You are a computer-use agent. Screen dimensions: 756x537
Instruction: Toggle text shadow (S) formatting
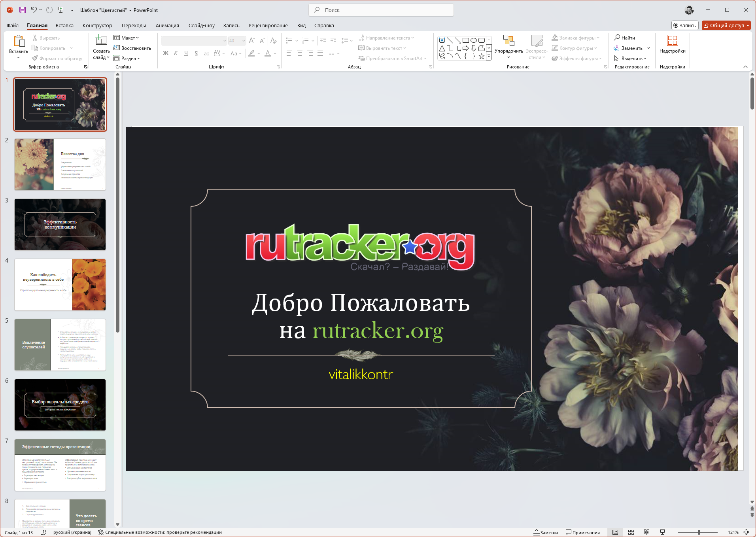point(196,53)
